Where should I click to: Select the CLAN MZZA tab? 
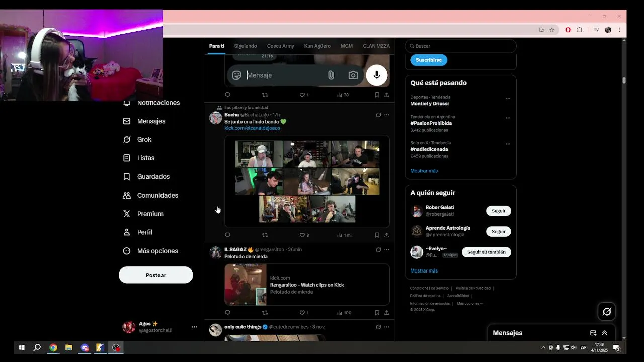376,46
